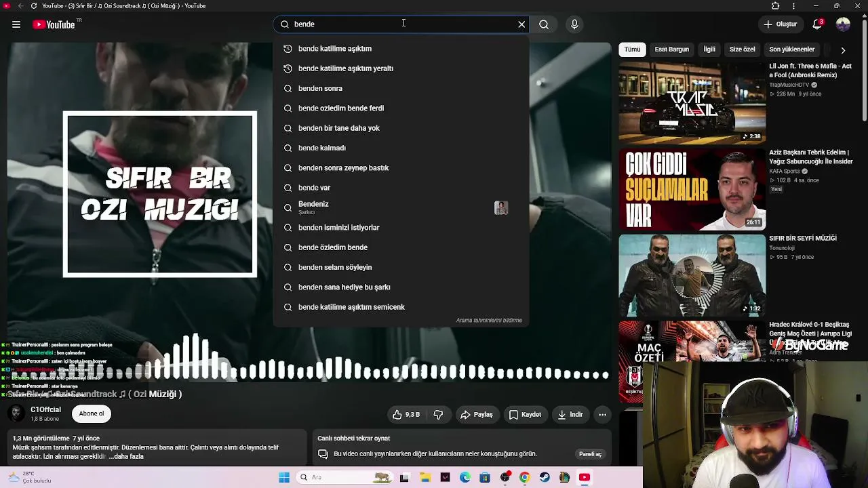
Task: Open File Explorer from taskbar
Action: coord(425,477)
